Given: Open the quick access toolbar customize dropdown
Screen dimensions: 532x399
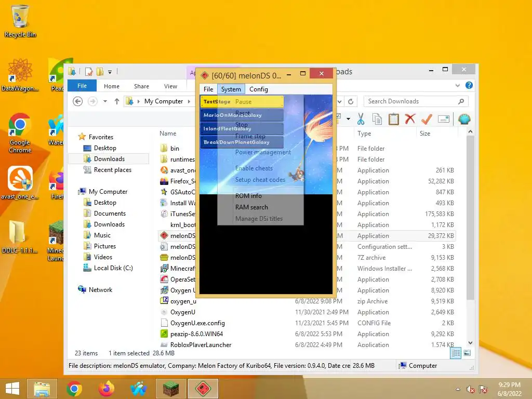Looking at the screenshot, I should (x=110, y=72).
